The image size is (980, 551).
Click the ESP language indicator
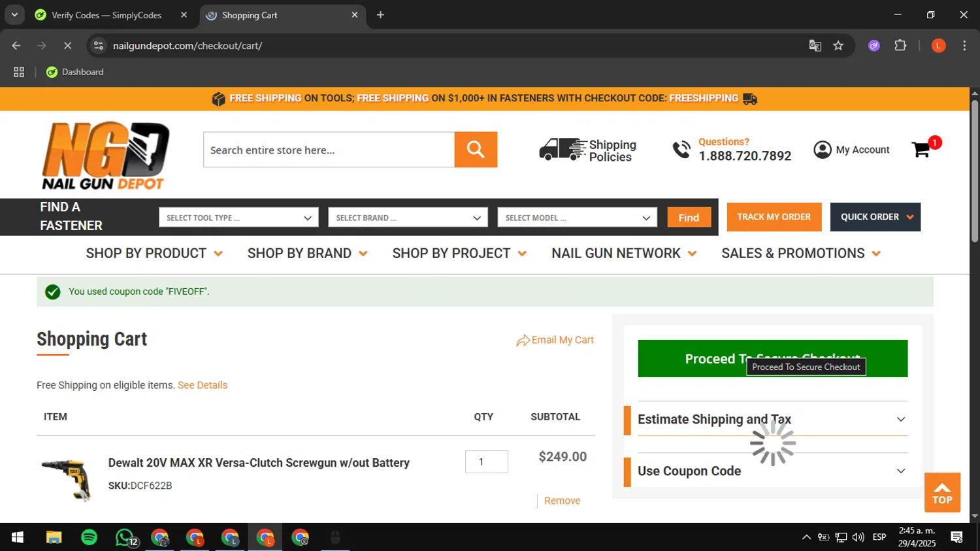pyautogui.click(x=879, y=537)
